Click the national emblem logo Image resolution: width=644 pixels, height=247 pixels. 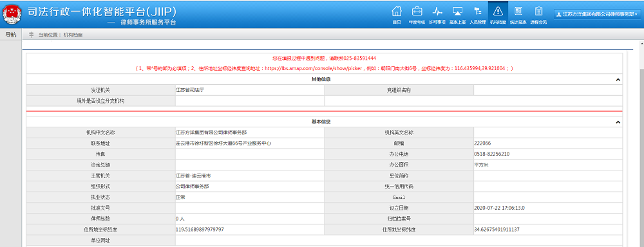13,14
